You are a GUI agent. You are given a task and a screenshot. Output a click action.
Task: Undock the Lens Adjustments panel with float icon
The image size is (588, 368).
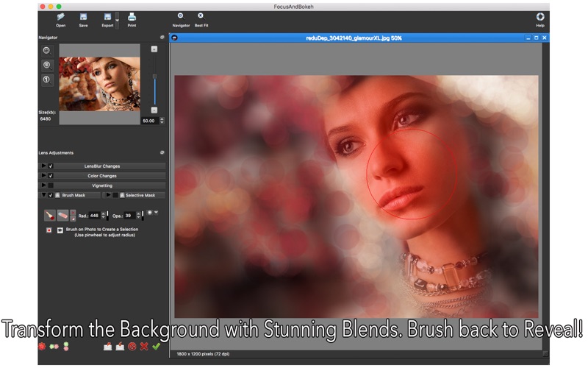(x=162, y=152)
